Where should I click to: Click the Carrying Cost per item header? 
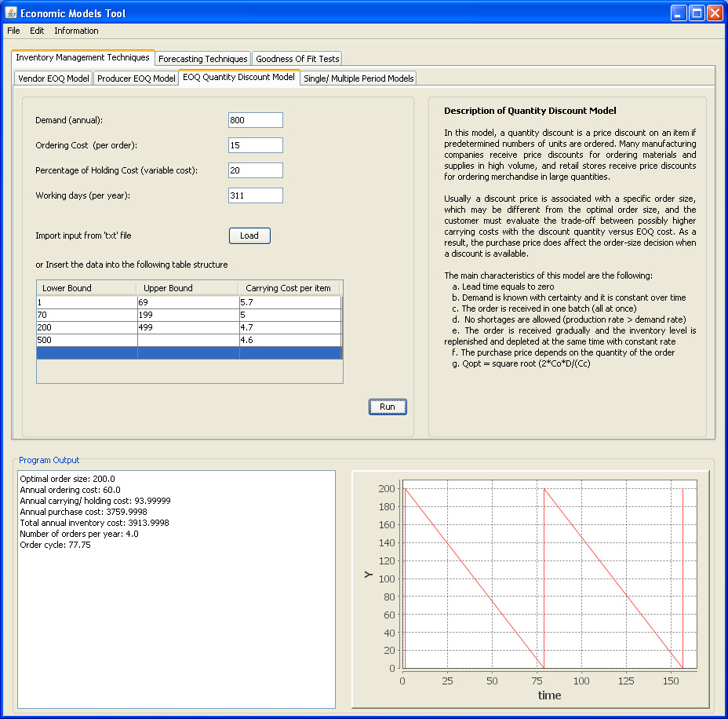289,288
